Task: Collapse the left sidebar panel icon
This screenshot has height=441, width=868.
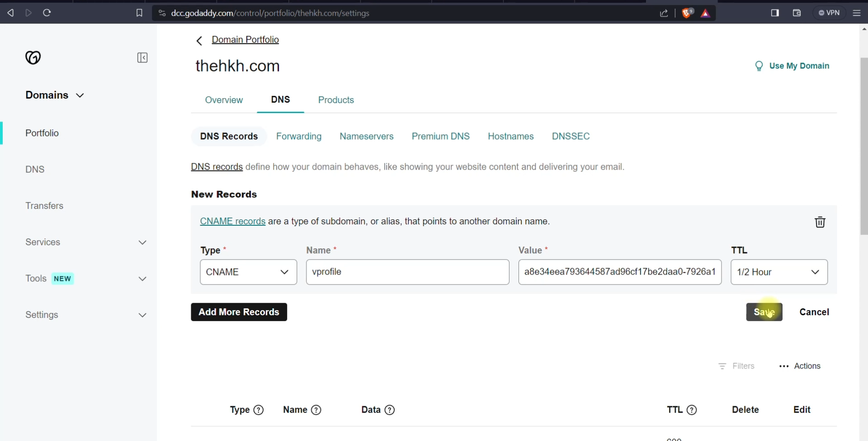Action: coord(142,57)
